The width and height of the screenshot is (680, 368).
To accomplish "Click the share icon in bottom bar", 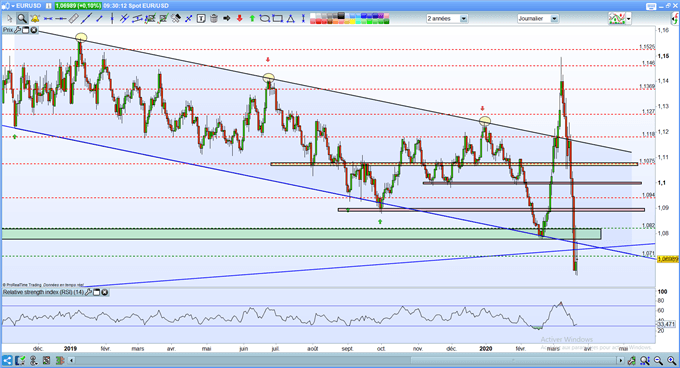I will (x=7, y=360).
